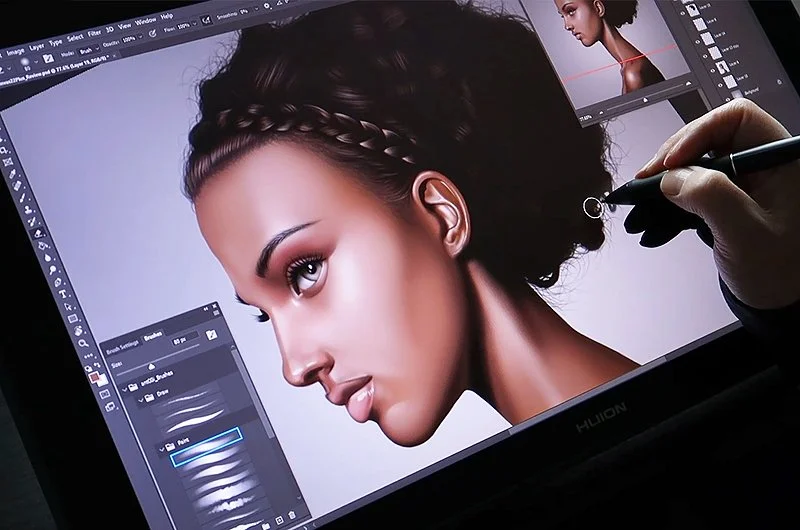Screen dimensions: 800x530
Task: Select the Dodge tool
Action: [x=53, y=270]
